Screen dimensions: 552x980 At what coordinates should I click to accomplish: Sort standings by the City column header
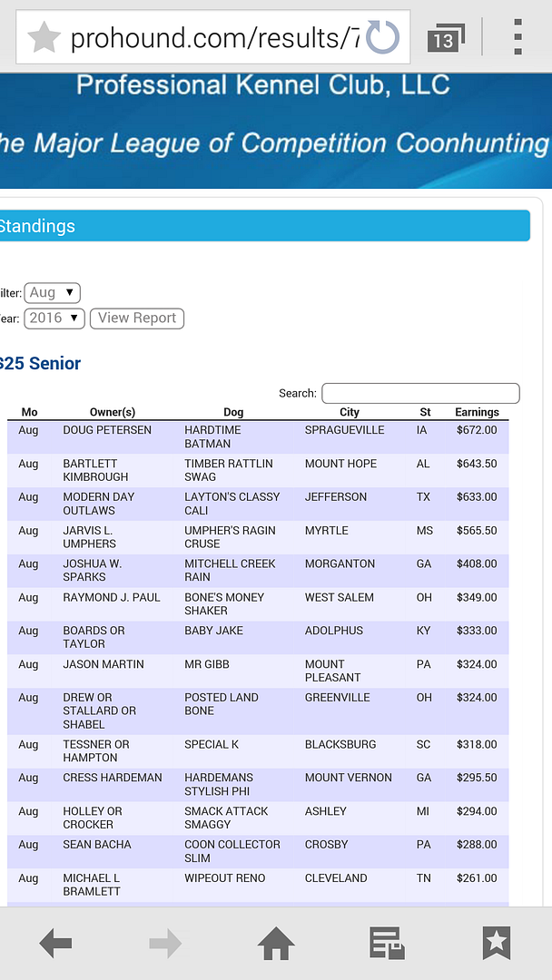[x=350, y=412]
